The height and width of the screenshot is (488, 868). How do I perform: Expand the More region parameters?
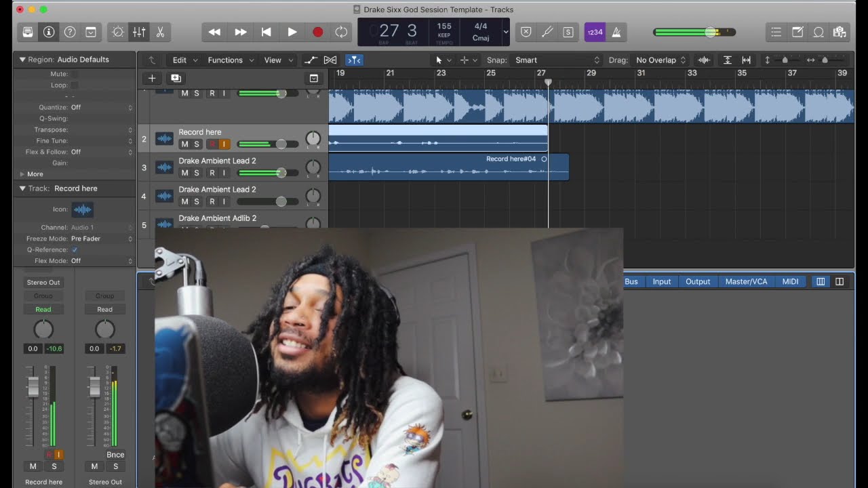coord(22,174)
